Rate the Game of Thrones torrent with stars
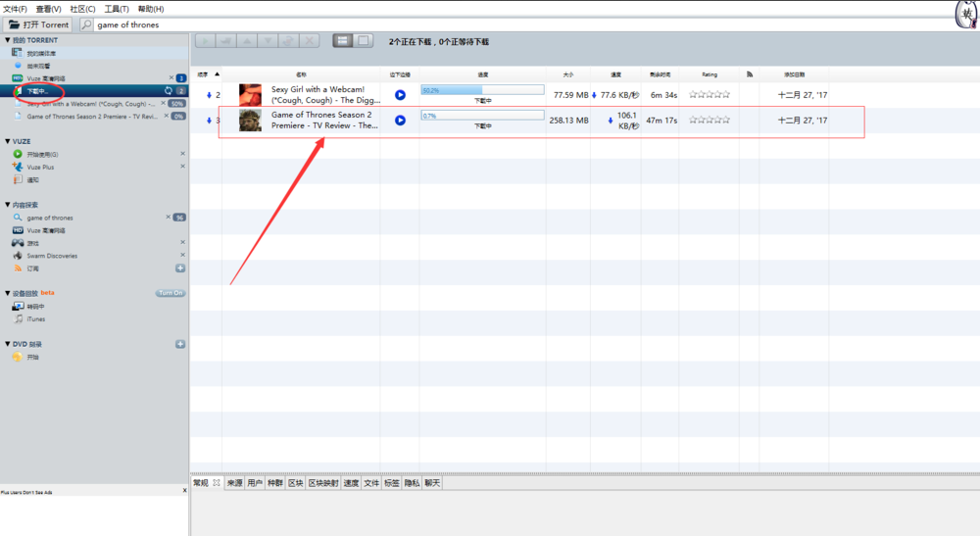 (x=710, y=120)
